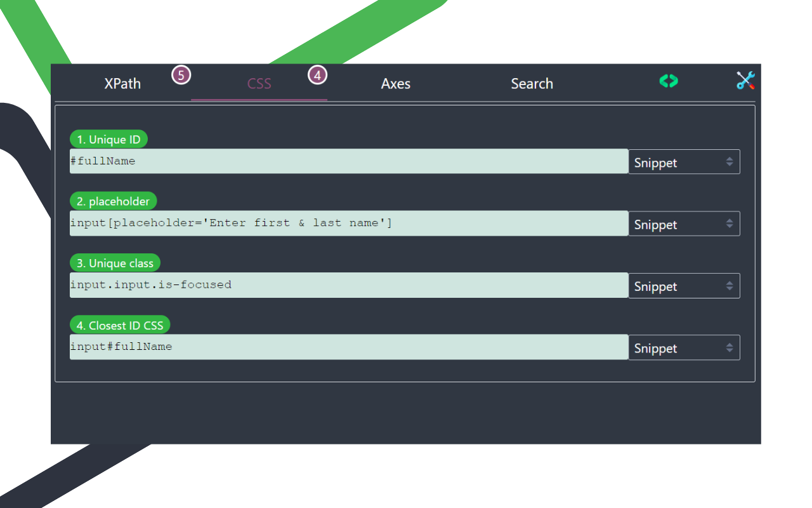Click the green "2. placeholder" label
Viewport: 812px width, 508px height.
(113, 201)
